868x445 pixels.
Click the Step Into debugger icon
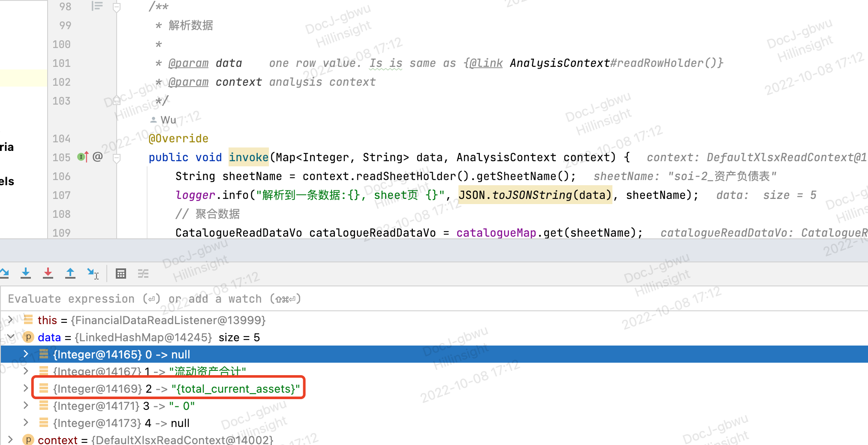(26, 274)
